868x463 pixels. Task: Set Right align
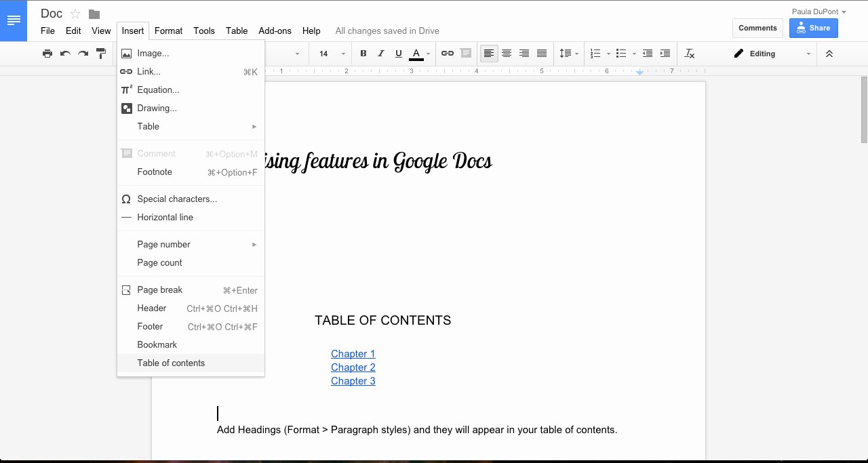pyautogui.click(x=524, y=54)
